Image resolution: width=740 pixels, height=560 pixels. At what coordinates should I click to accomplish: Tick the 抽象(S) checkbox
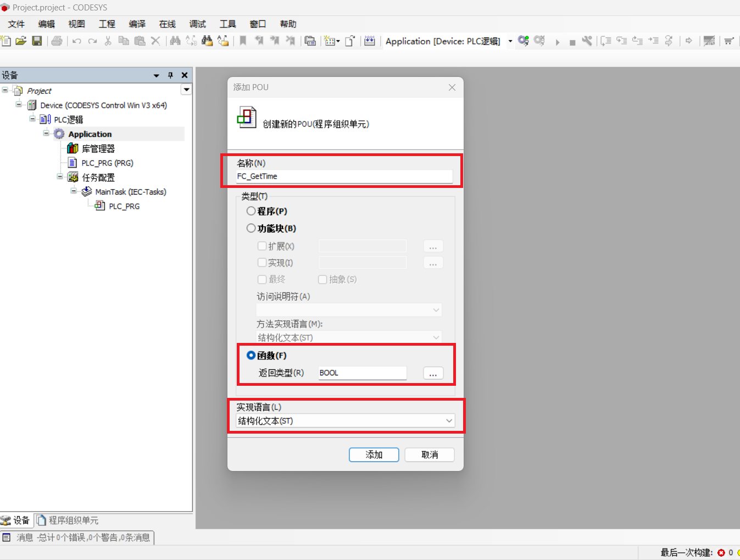coord(322,279)
